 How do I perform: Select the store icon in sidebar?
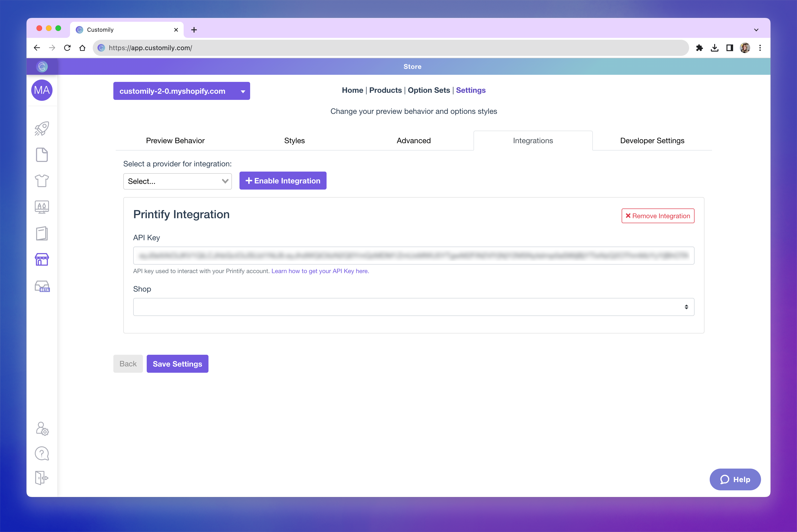pyautogui.click(x=42, y=260)
